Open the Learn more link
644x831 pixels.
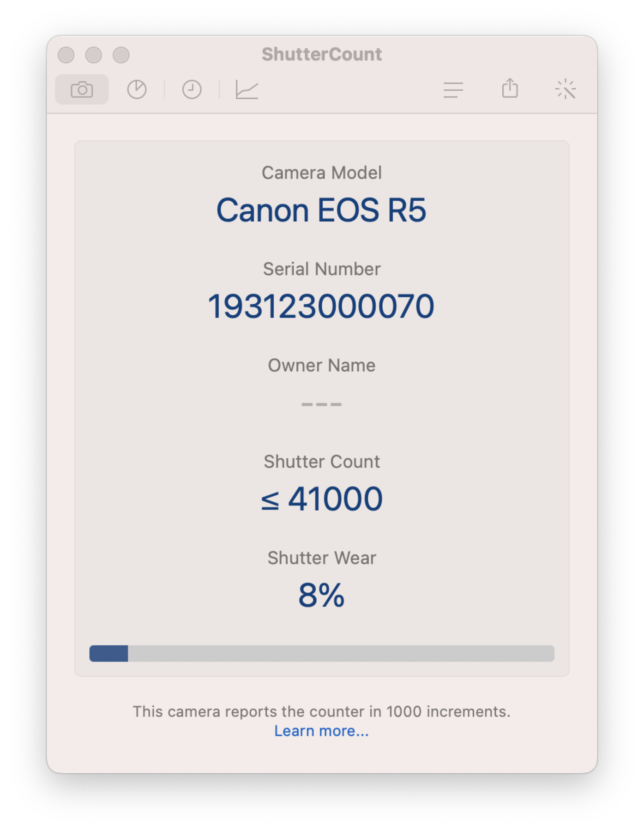[x=321, y=731]
